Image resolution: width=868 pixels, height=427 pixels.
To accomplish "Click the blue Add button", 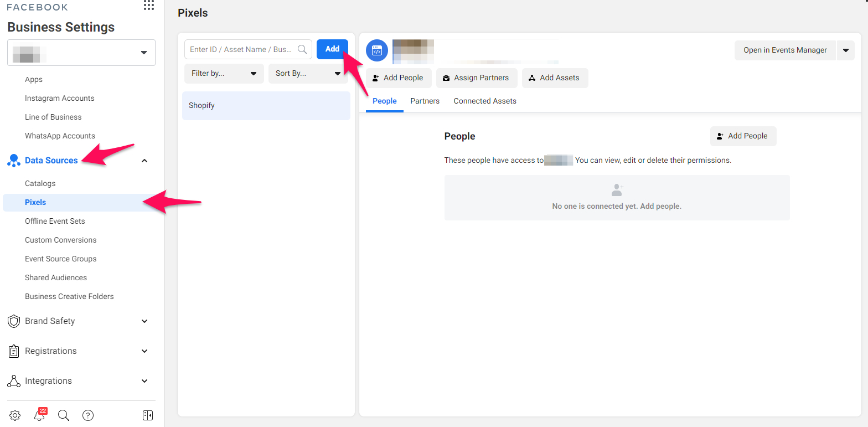I will (x=332, y=49).
